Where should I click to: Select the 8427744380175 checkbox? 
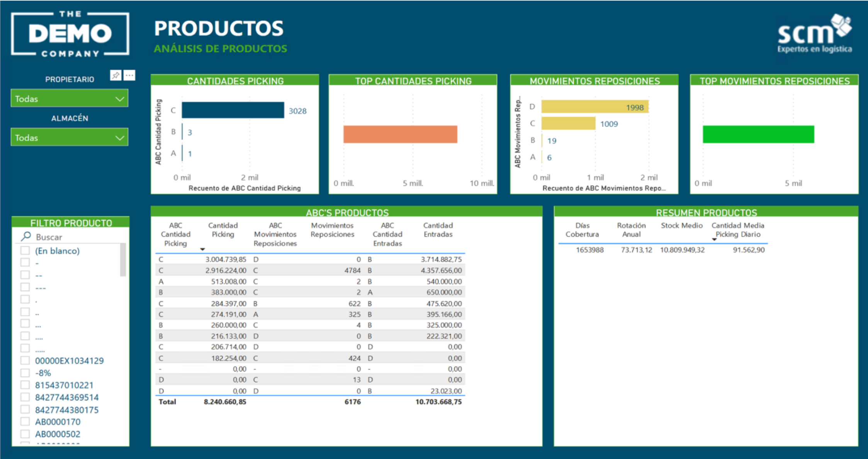click(25, 410)
